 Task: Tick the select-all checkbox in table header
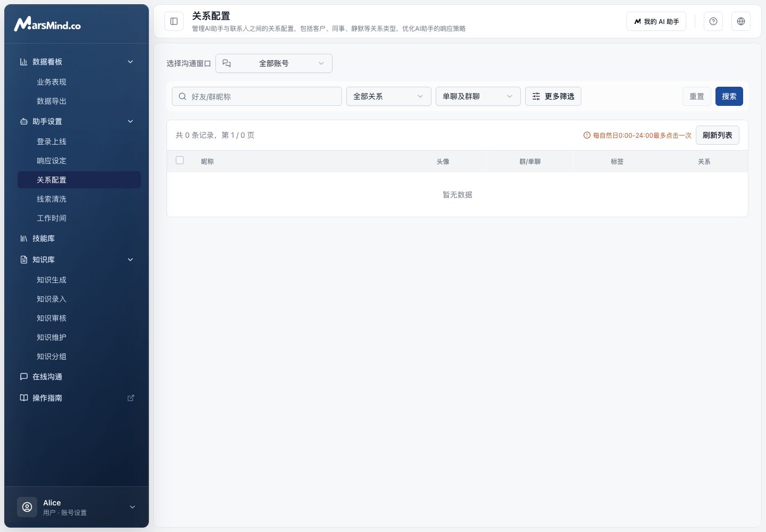pos(180,160)
